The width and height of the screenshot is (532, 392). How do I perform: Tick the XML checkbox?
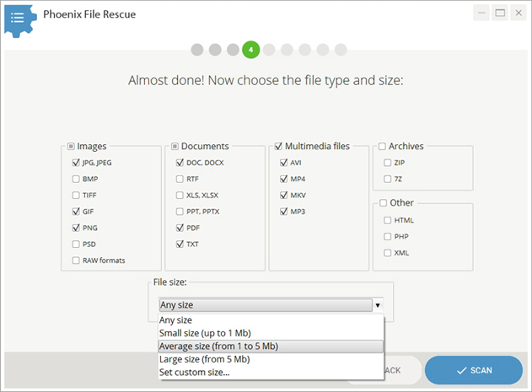click(x=388, y=253)
